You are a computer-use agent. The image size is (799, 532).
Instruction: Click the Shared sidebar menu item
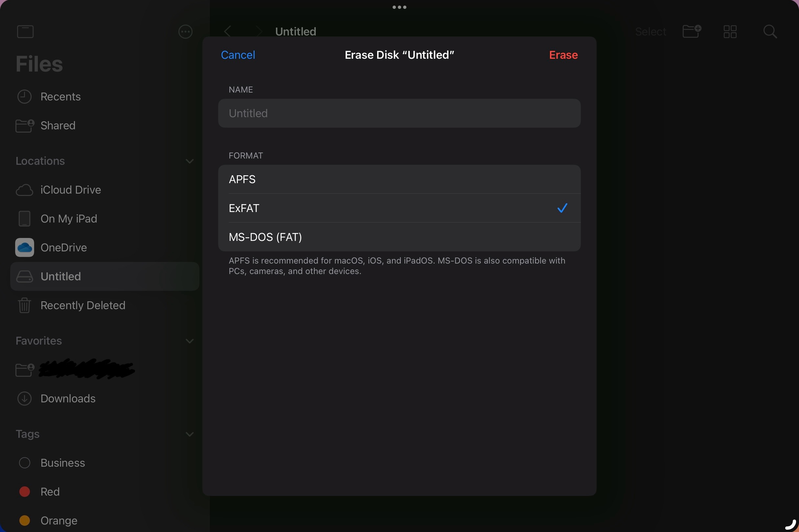57,126
